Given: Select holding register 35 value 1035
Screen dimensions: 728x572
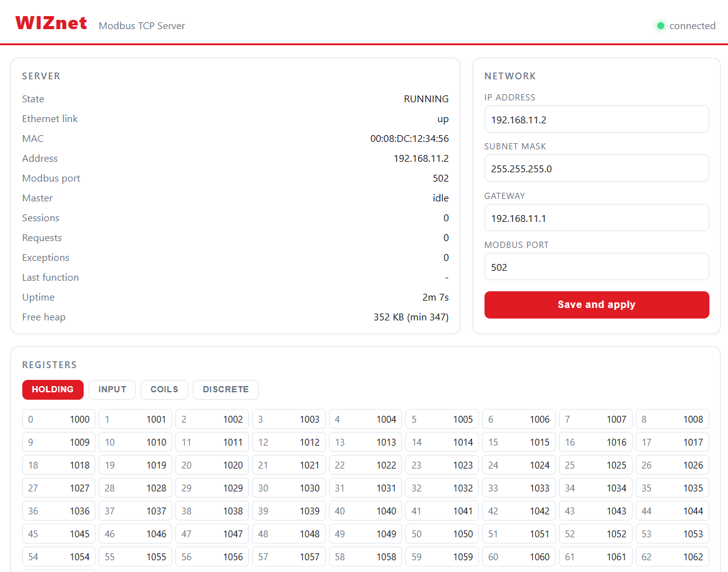Looking at the screenshot, I should point(672,488).
